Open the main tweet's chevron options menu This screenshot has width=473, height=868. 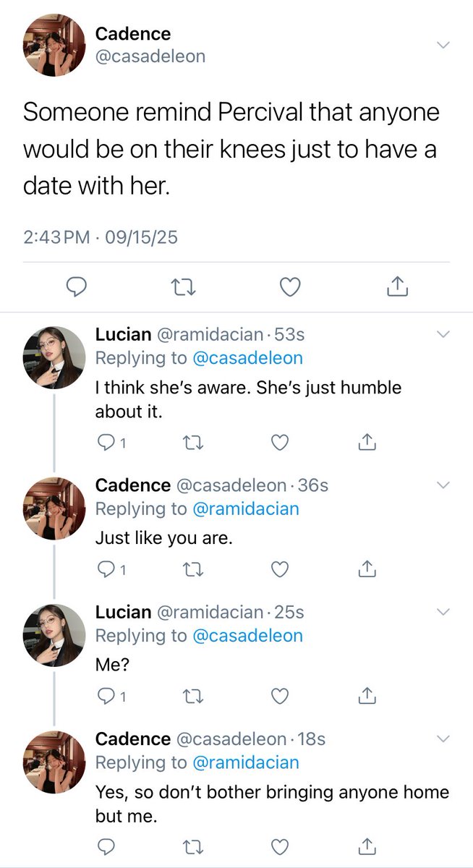point(444,45)
